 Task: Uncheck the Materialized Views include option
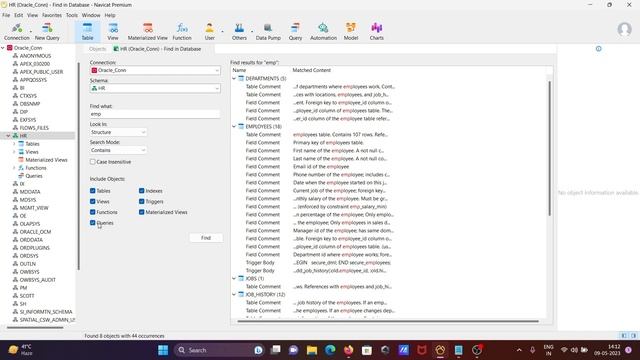pos(142,212)
